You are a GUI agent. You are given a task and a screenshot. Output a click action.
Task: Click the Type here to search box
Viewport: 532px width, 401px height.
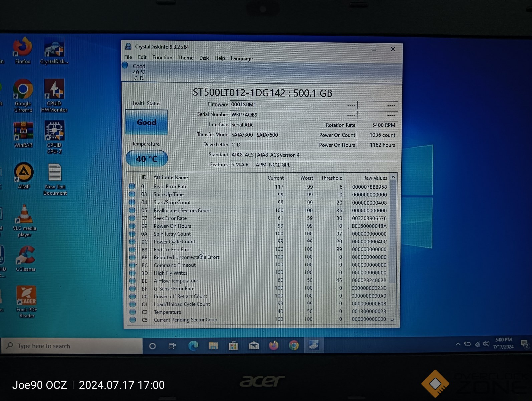tap(72, 346)
